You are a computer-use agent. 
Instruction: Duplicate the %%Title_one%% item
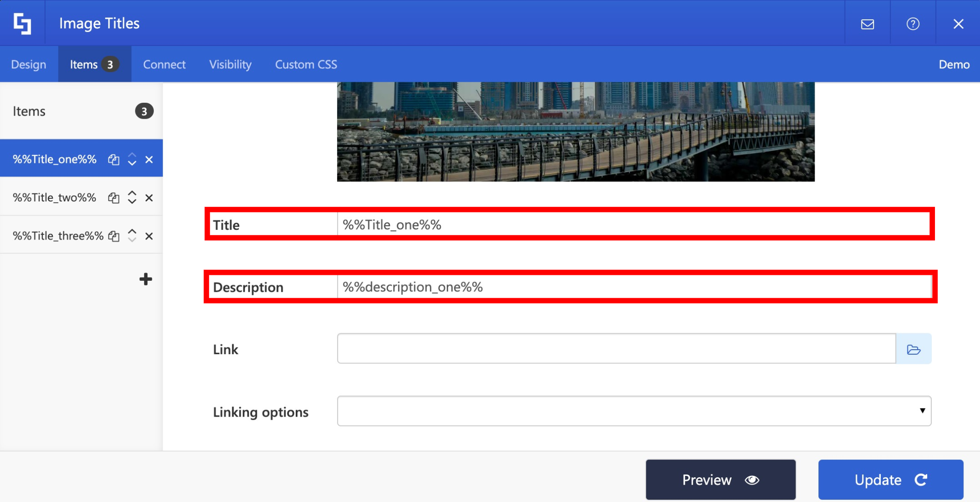(x=113, y=160)
